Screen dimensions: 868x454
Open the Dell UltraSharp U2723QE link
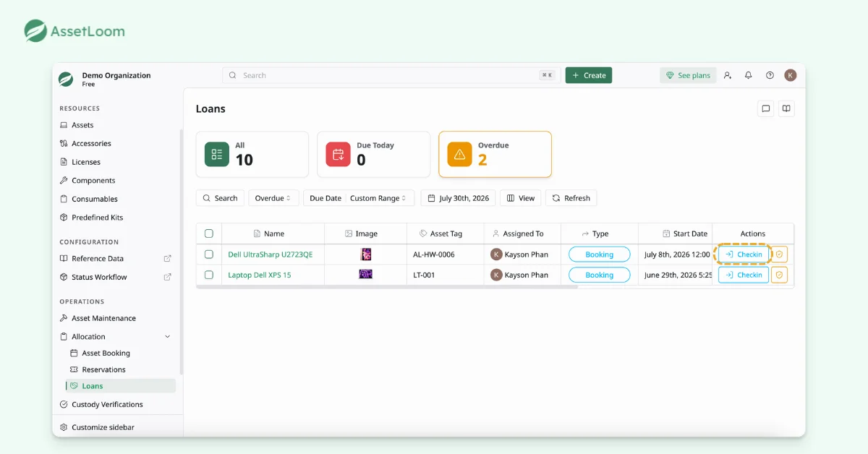pos(271,254)
